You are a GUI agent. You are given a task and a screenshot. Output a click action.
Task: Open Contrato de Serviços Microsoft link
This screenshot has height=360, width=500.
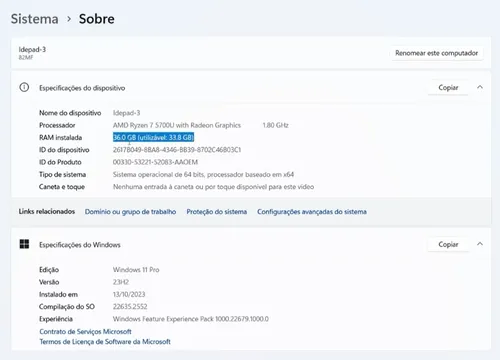pyautogui.click(x=85, y=331)
